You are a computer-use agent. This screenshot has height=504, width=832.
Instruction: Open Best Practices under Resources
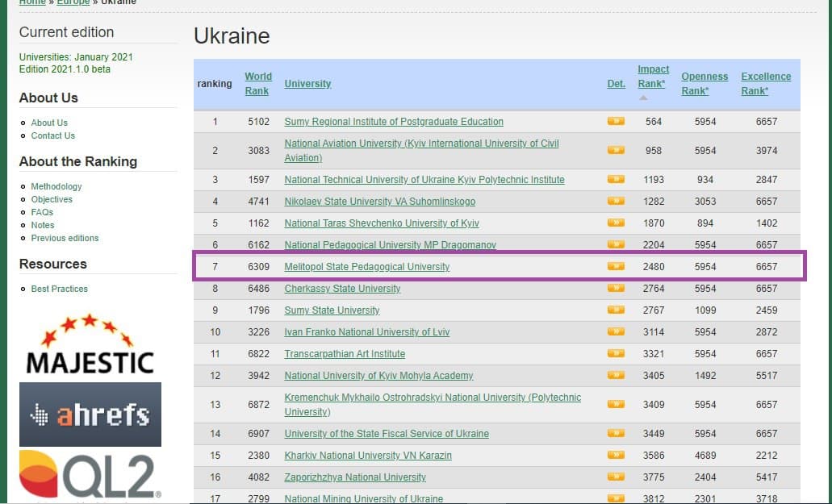(59, 289)
